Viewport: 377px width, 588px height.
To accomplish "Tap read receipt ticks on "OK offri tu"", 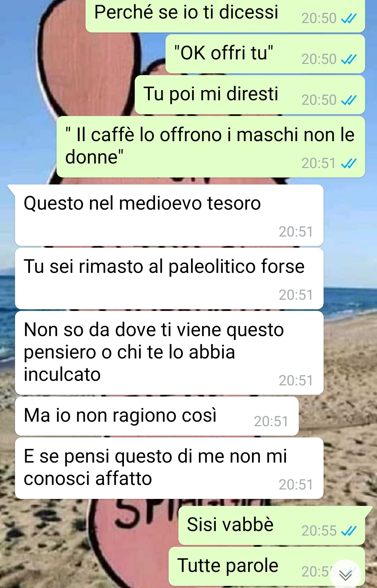I will coord(348,59).
